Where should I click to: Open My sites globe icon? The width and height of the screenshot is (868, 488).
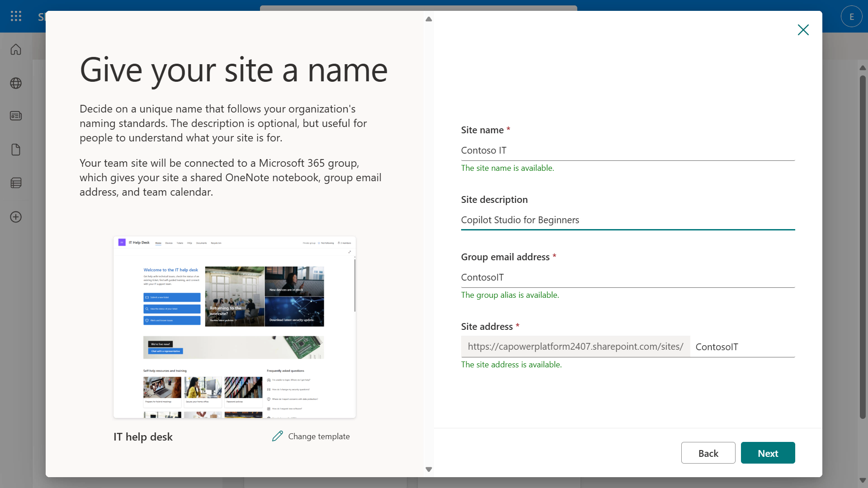click(x=16, y=83)
